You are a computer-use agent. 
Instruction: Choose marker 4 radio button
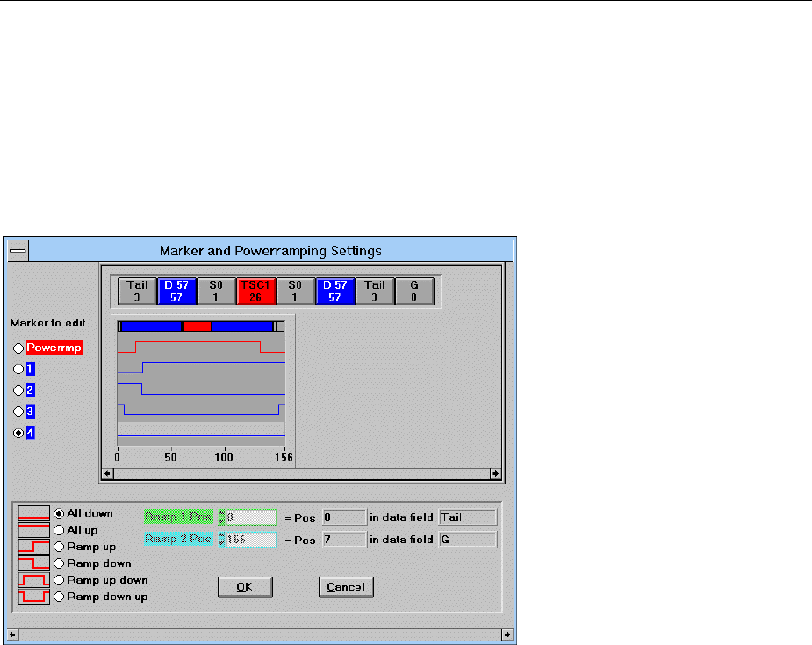click(18, 433)
